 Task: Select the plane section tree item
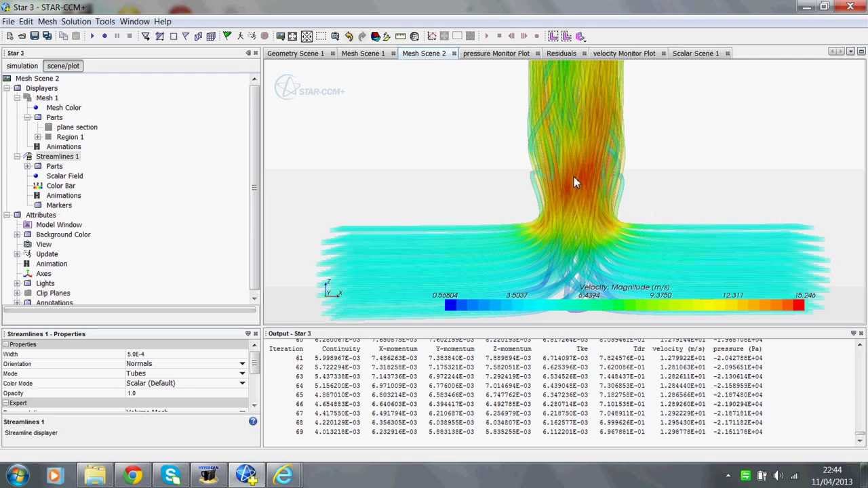point(77,127)
